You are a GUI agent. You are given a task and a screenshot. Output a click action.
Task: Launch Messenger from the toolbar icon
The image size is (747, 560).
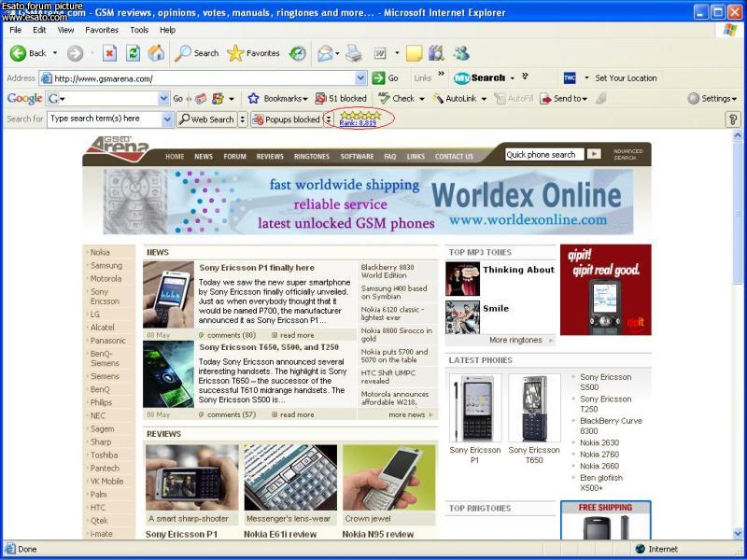(461, 53)
